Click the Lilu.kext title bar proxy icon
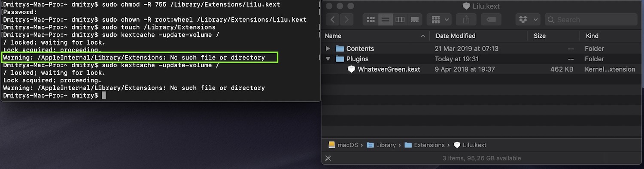644x169 pixels. point(466,6)
